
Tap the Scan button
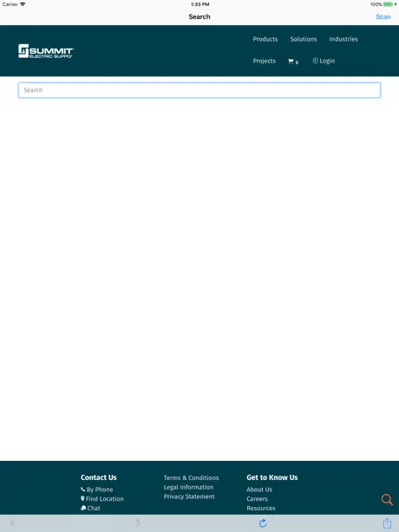coord(383,16)
